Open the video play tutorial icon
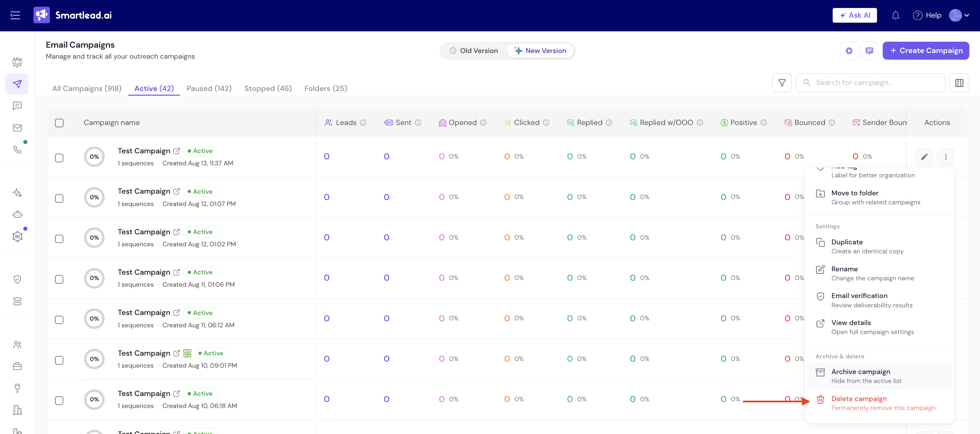 coord(849,51)
